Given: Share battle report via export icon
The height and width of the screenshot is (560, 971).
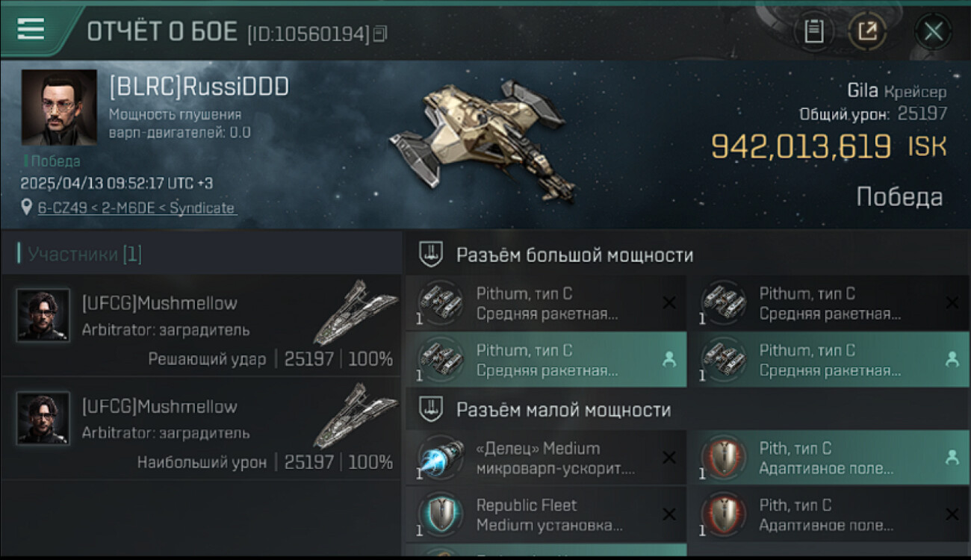Looking at the screenshot, I should coord(867,31).
